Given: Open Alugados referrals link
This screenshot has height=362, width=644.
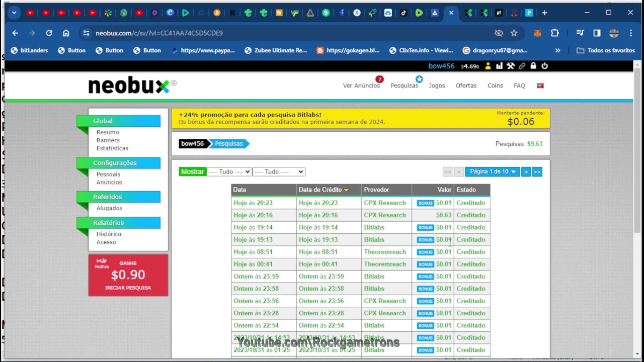Looking at the screenshot, I should (109, 208).
